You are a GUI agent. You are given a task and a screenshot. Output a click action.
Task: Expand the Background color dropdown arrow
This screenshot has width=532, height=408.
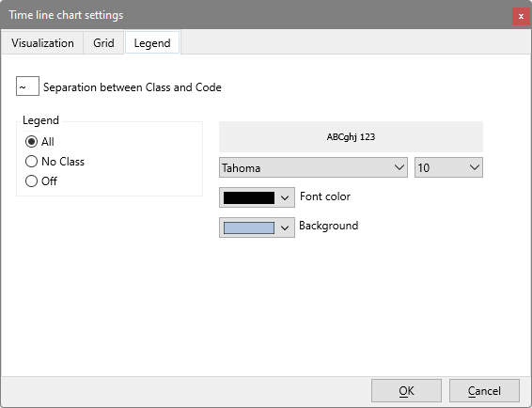coord(285,228)
